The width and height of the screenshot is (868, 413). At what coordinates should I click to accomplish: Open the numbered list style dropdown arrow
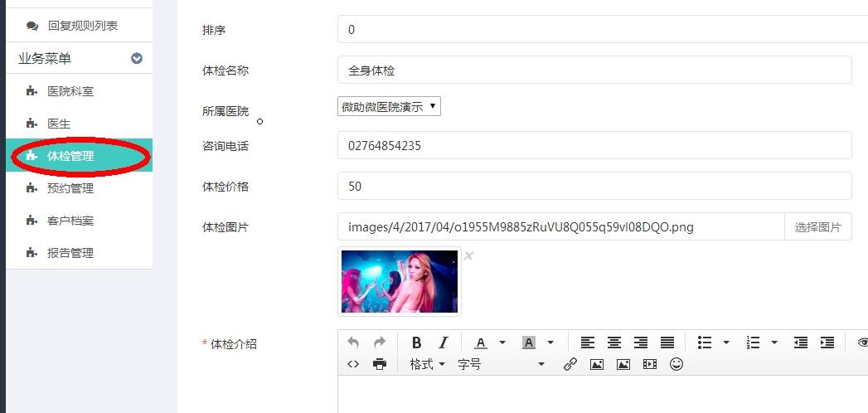click(774, 343)
